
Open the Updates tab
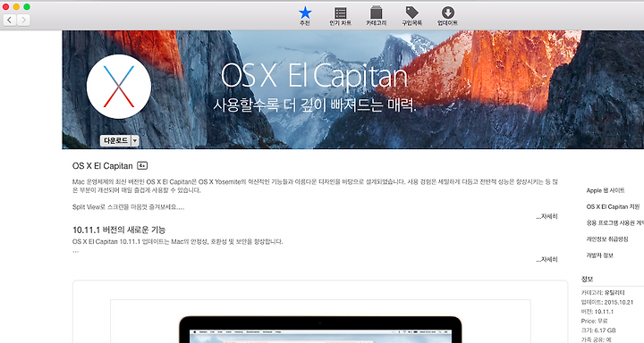(x=447, y=16)
